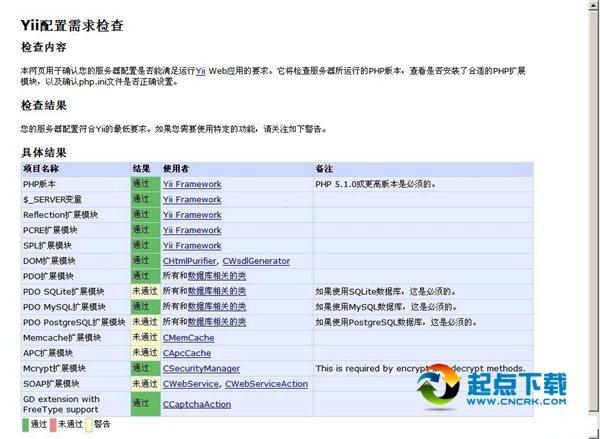The height and width of the screenshot is (439, 600).
Task: Click 通过 result in Mcrypt row
Action: [145, 368]
